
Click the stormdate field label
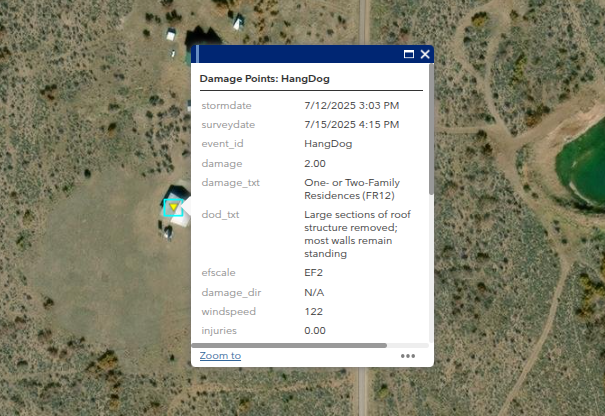[x=226, y=105]
